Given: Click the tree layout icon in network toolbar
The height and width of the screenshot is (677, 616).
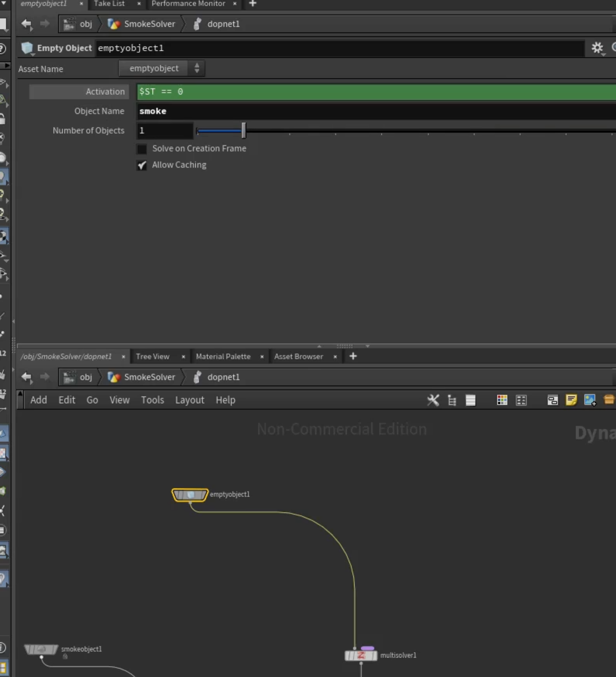Looking at the screenshot, I should pyautogui.click(x=452, y=400).
